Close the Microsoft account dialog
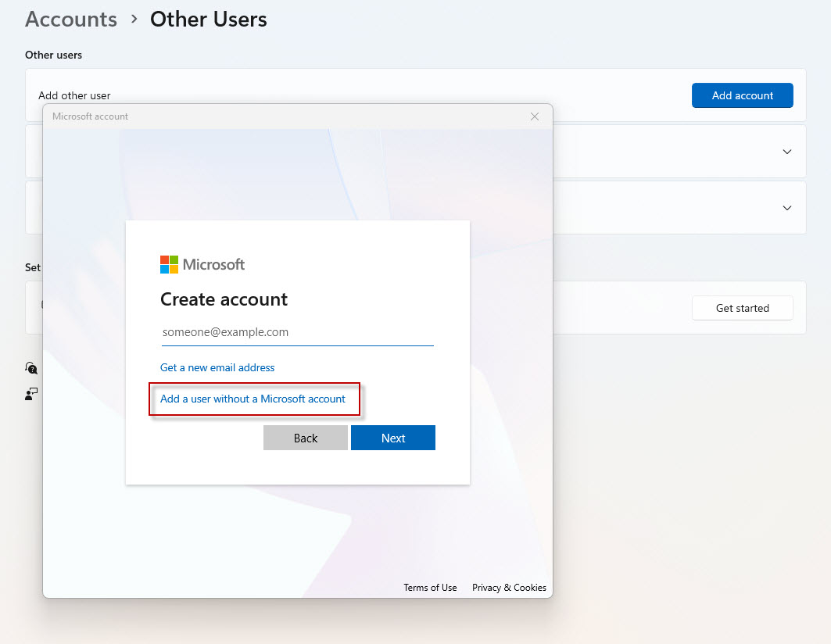 534,116
